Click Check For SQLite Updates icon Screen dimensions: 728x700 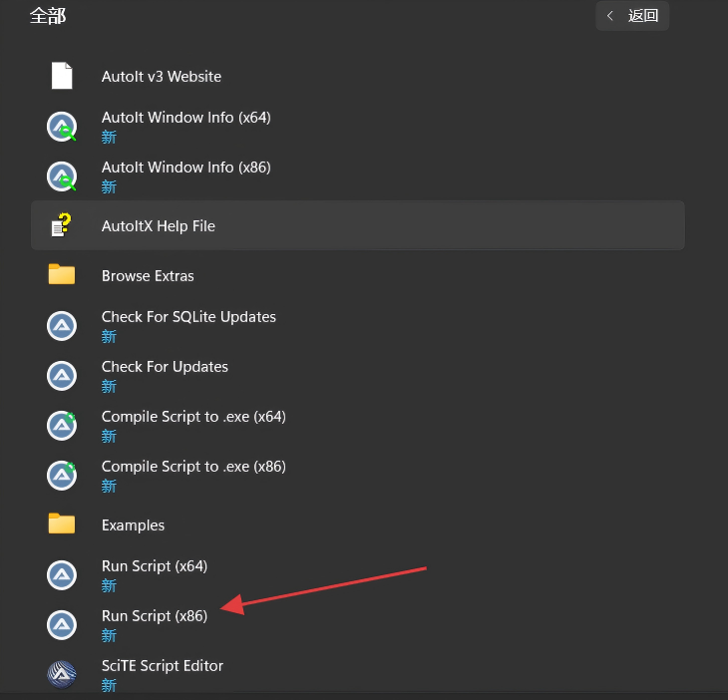point(62,326)
